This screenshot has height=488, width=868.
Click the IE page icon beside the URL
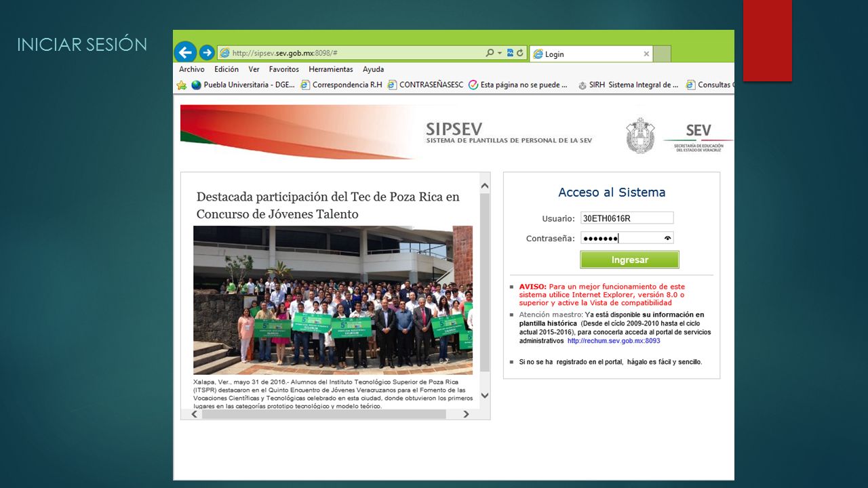click(x=224, y=53)
